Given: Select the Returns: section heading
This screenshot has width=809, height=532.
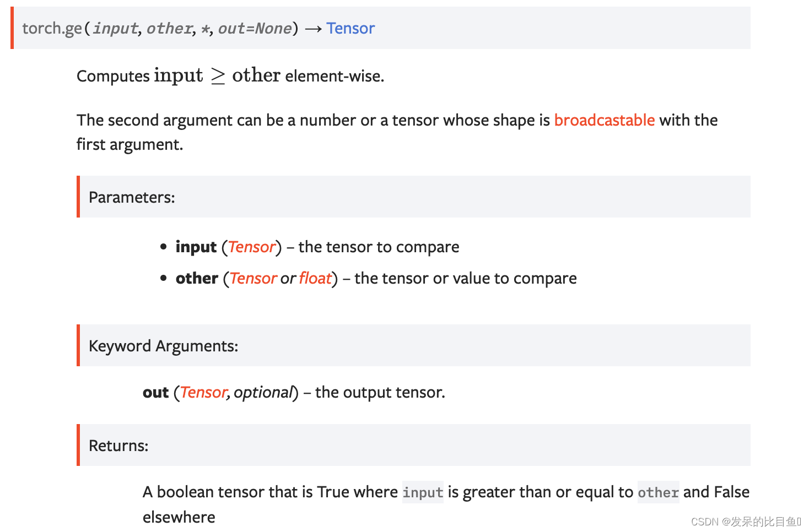Looking at the screenshot, I should [118, 446].
